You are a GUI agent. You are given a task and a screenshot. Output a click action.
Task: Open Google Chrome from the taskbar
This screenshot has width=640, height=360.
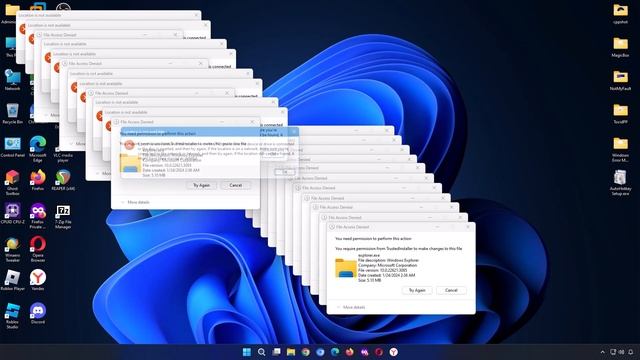coord(306,352)
